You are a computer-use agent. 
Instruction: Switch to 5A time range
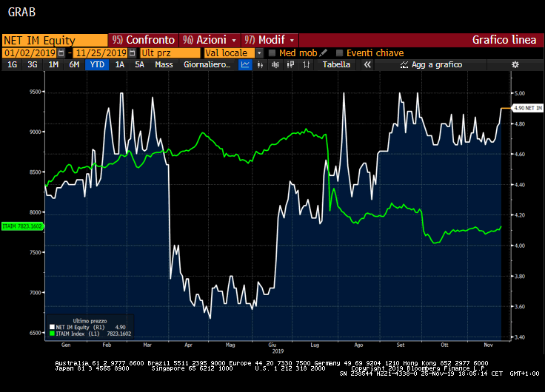[139, 64]
